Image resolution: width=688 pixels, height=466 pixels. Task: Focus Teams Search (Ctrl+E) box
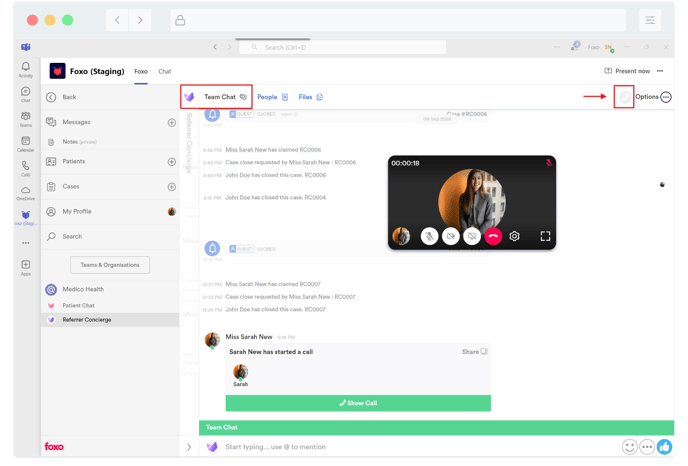(x=342, y=47)
